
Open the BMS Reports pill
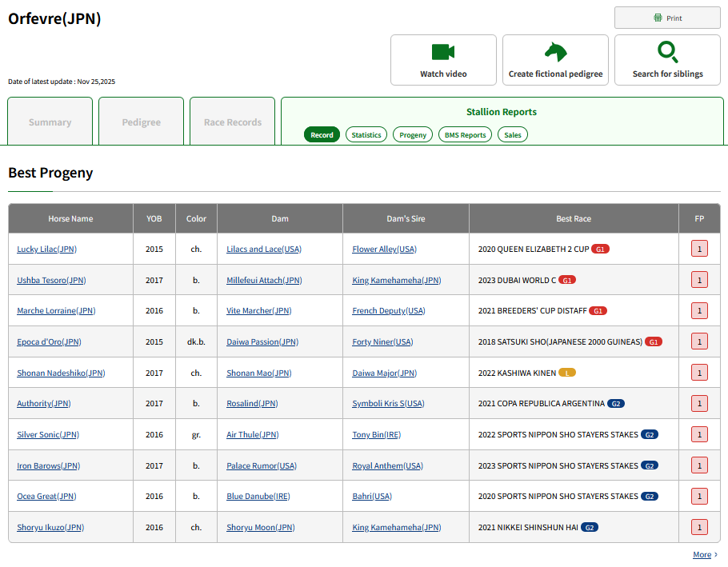(x=466, y=134)
